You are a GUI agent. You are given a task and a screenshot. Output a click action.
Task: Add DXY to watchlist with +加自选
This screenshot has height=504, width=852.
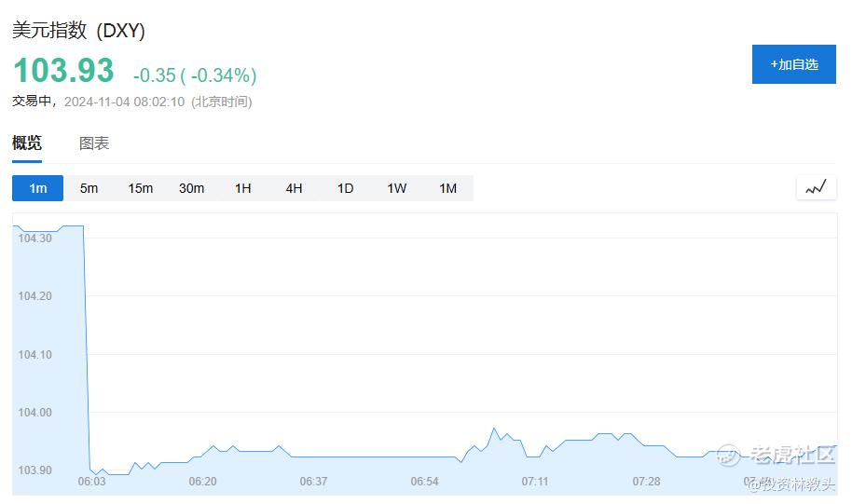pos(793,64)
